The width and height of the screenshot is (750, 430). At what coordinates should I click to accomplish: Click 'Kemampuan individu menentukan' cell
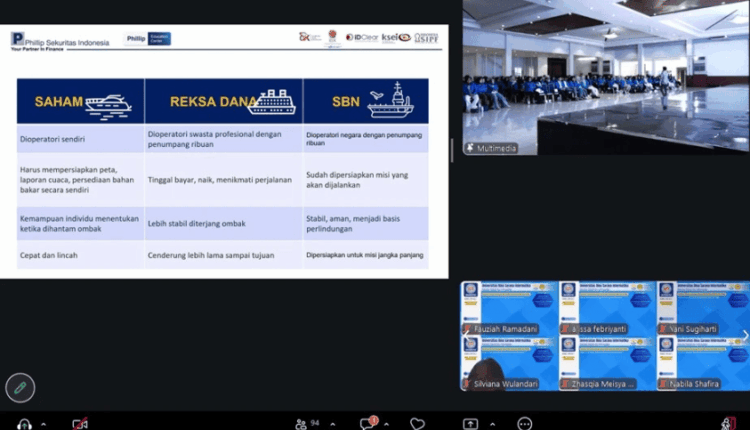[80, 223]
